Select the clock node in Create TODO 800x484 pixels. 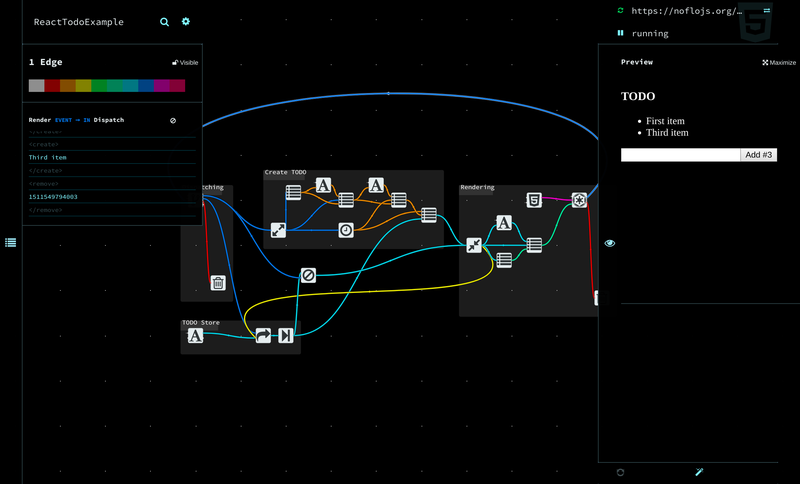tap(346, 230)
